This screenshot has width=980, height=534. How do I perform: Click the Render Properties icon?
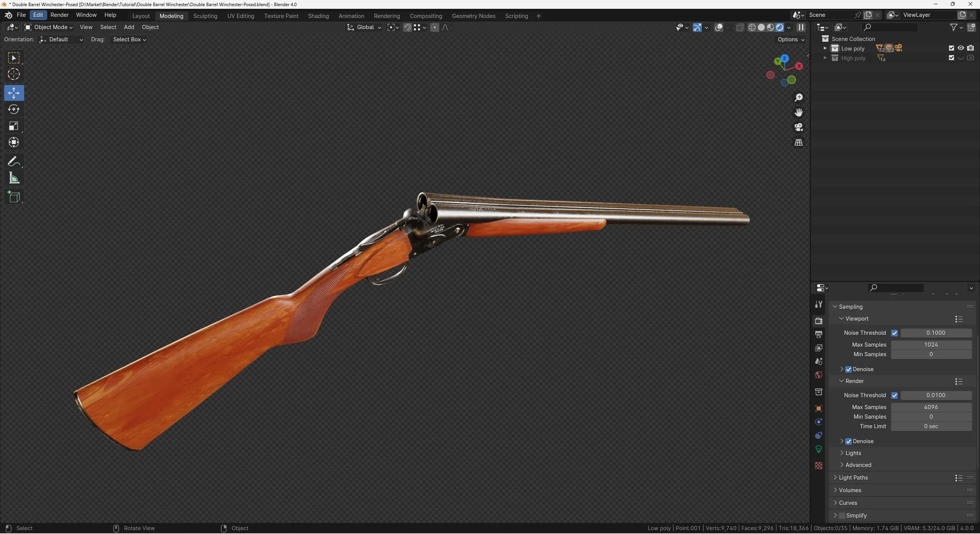[818, 321]
